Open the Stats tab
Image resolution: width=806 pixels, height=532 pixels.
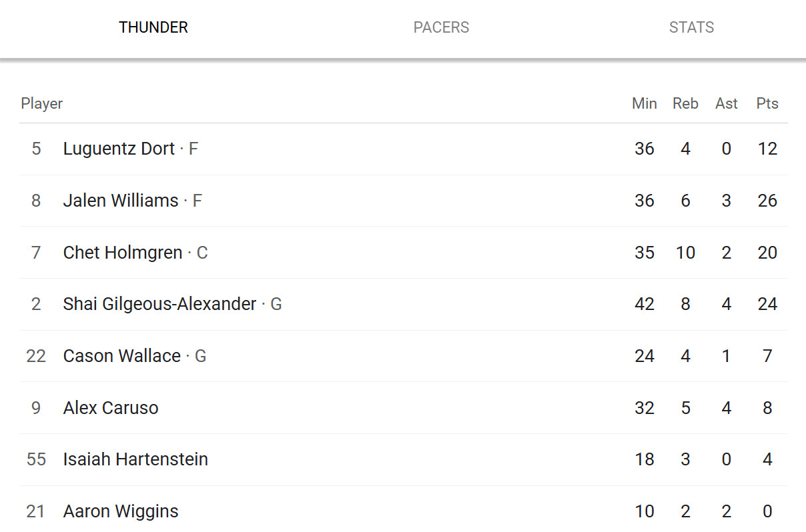point(691,27)
